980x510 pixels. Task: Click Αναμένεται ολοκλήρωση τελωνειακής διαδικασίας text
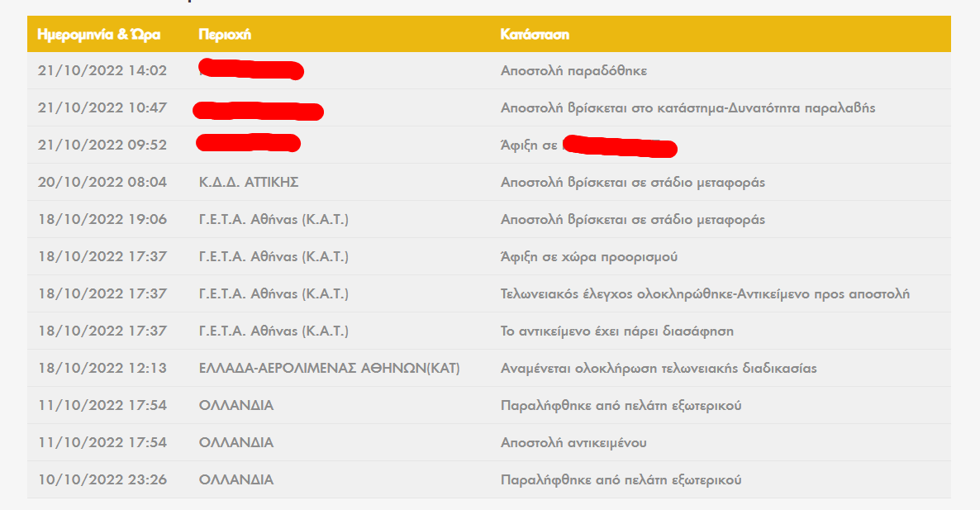(659, 368)
